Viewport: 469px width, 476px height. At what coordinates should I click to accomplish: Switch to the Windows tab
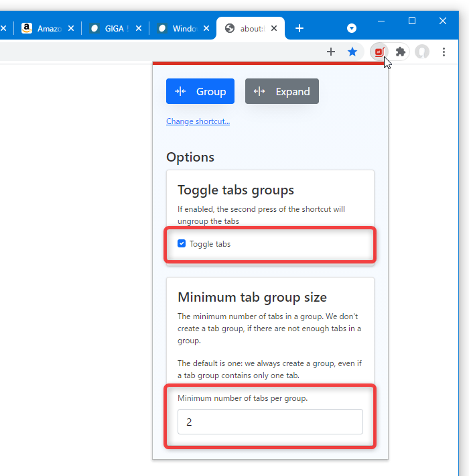(178, 29)
